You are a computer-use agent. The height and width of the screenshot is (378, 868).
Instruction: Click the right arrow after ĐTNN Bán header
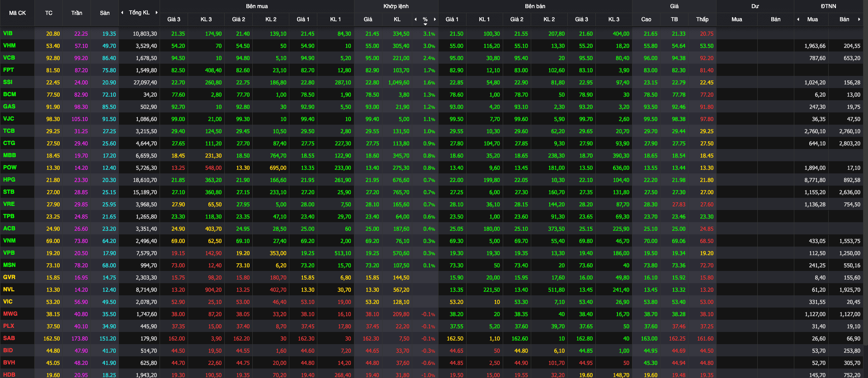(x=859, y=19)
